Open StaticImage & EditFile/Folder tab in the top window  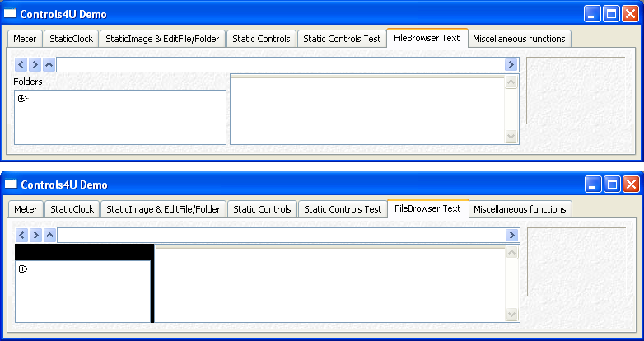(x=161, y=39)
